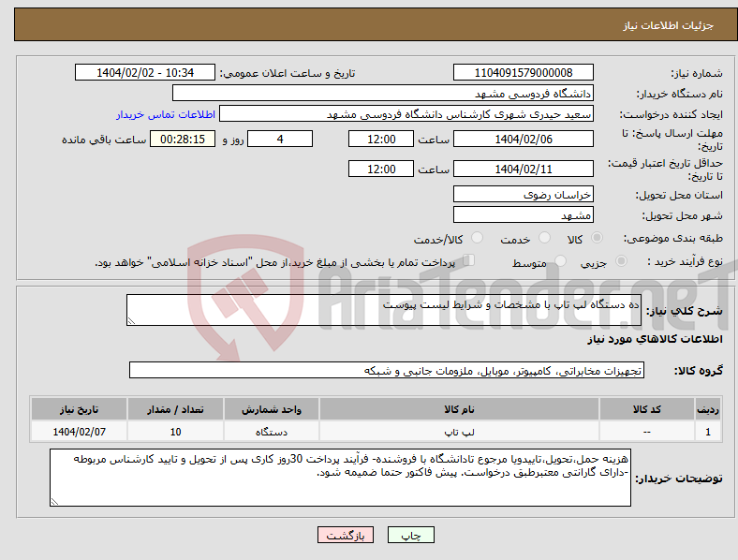Click the نوع فرآیند خرید label
Screen dimensions: 738x560
pos(685,261)
